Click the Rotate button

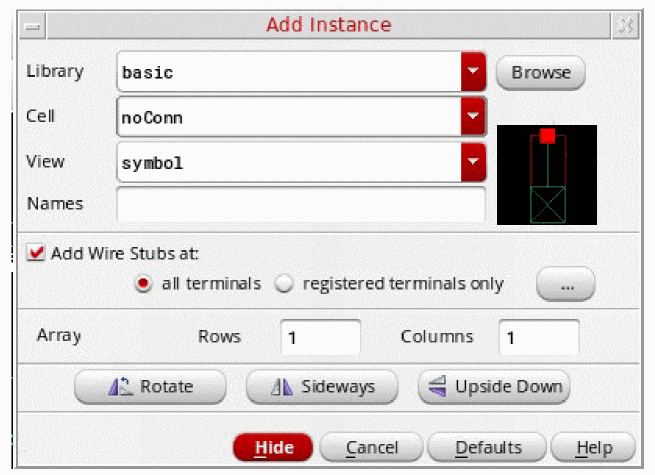point(147,386)
